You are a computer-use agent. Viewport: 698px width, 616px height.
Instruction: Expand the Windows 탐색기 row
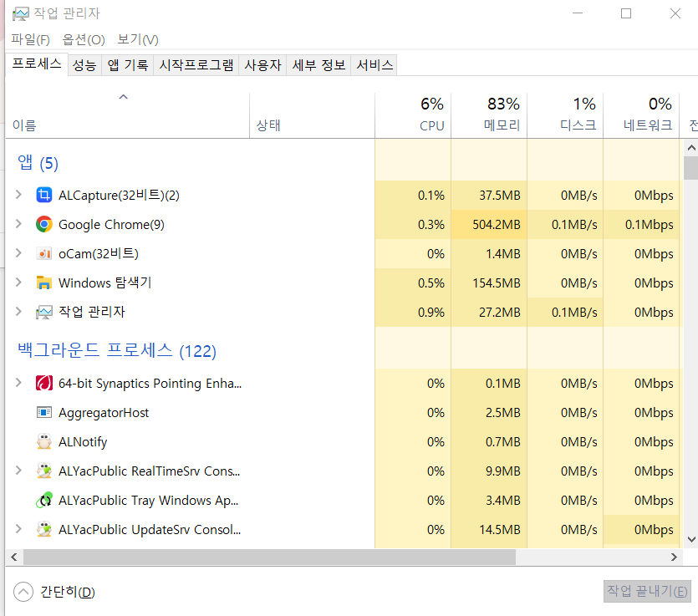tap(18, 283)
